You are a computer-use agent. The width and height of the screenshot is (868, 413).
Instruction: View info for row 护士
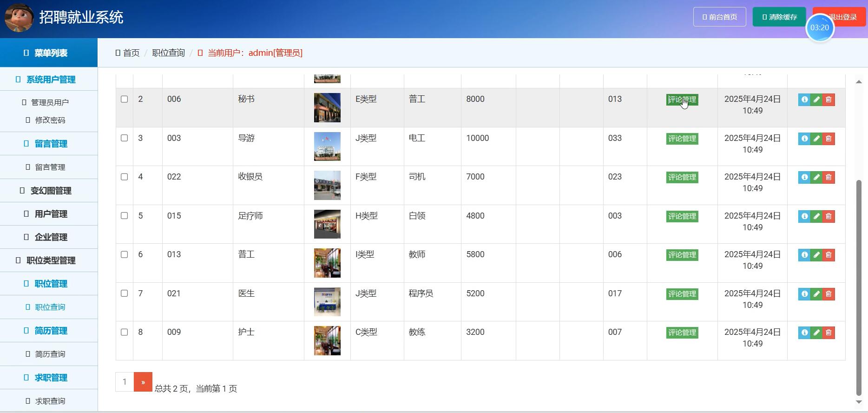[804, 333]
